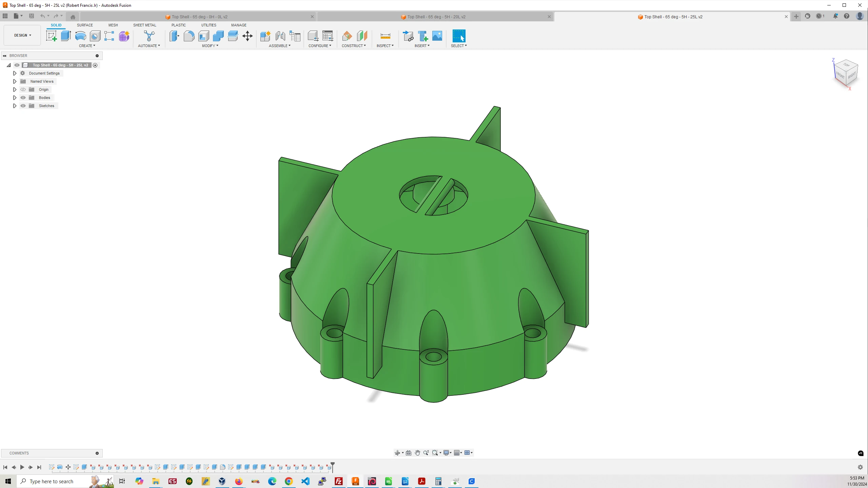868x488 pixels.
Task: Select the New Component tool
Action: (x=265, y=36)
